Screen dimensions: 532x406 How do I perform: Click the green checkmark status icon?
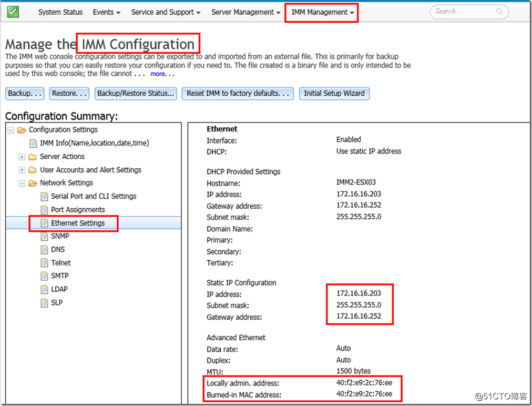click(x=13, y=12)
